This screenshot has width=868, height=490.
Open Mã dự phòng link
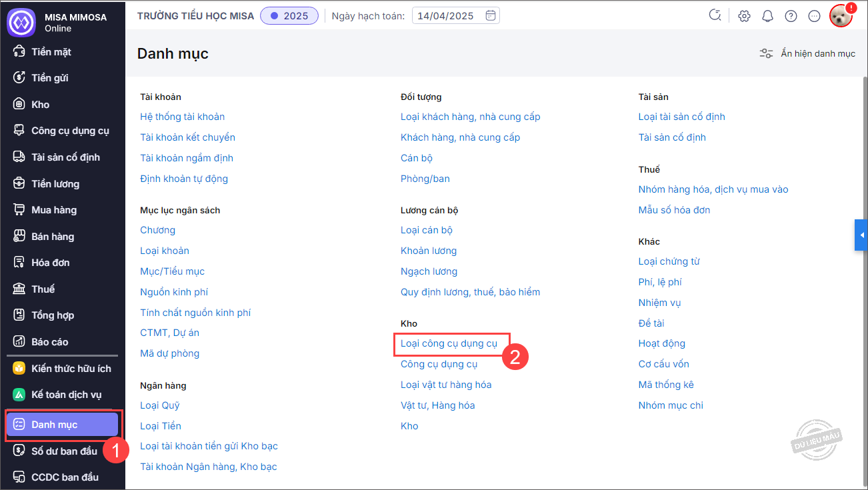click(x=170, y=353)
